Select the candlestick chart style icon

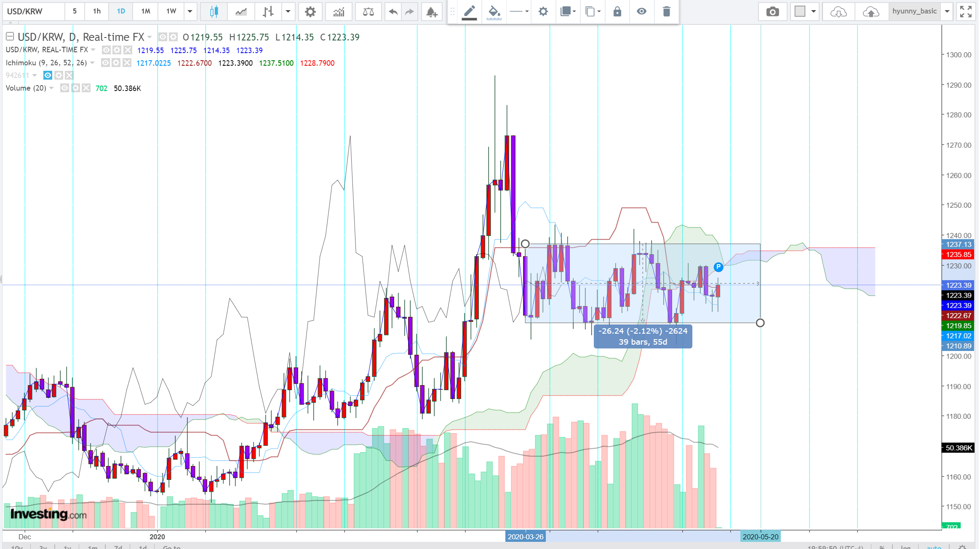(214, 11)
